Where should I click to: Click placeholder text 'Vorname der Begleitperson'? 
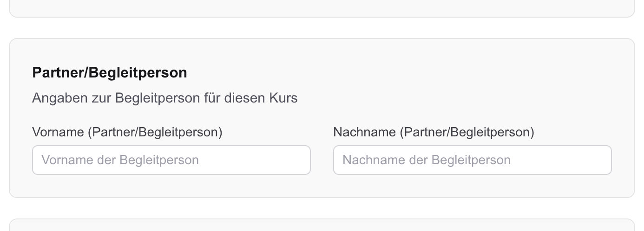120,160
